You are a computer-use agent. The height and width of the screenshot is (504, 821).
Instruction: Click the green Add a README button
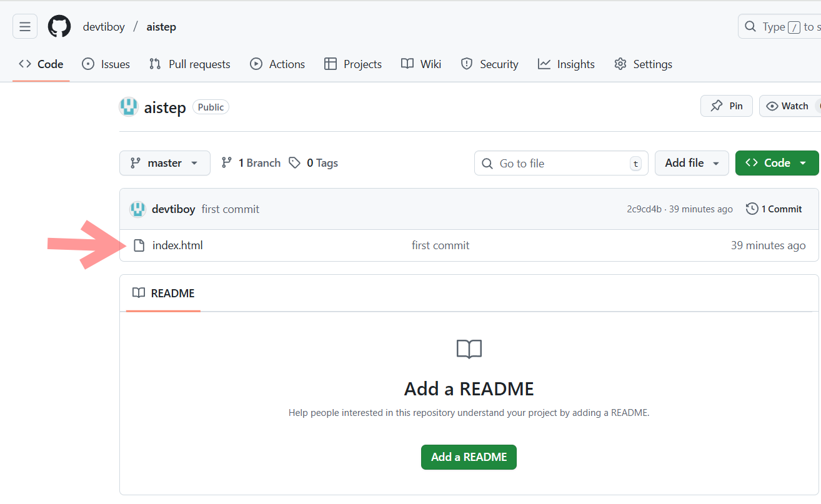(x=469, y=457)
